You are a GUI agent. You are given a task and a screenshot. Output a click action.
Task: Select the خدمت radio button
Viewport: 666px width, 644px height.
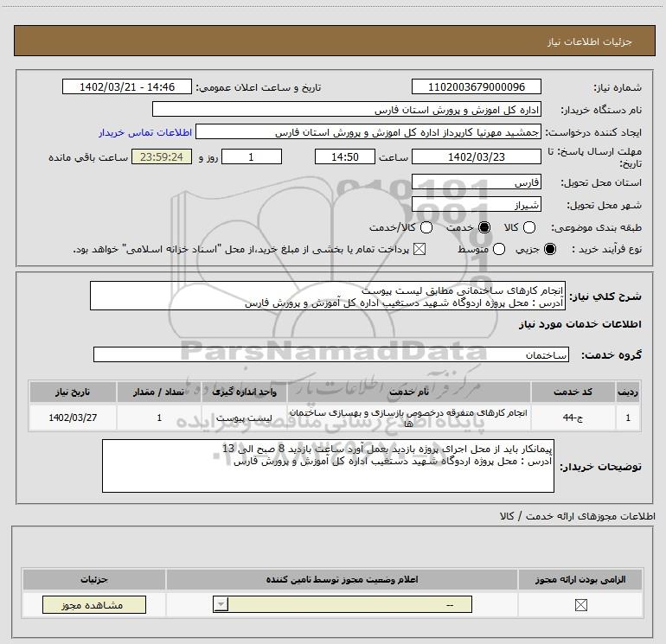(x=484, y=227)
